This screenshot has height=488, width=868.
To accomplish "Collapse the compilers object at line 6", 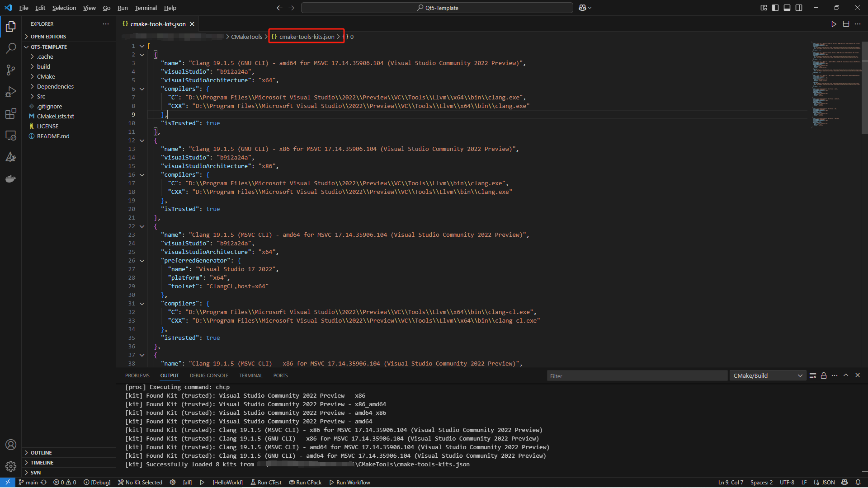I will (142, 89).
